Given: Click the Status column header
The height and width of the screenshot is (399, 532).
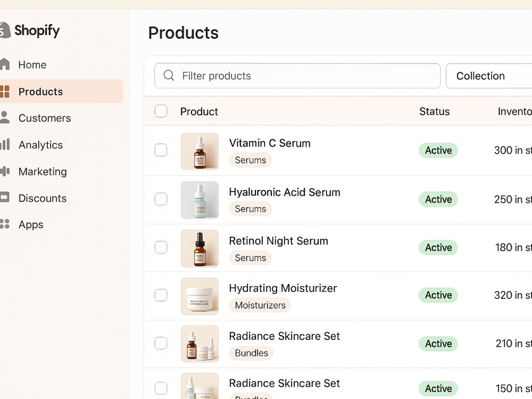Looking at the screenshot, I should (x=434, y=111).
